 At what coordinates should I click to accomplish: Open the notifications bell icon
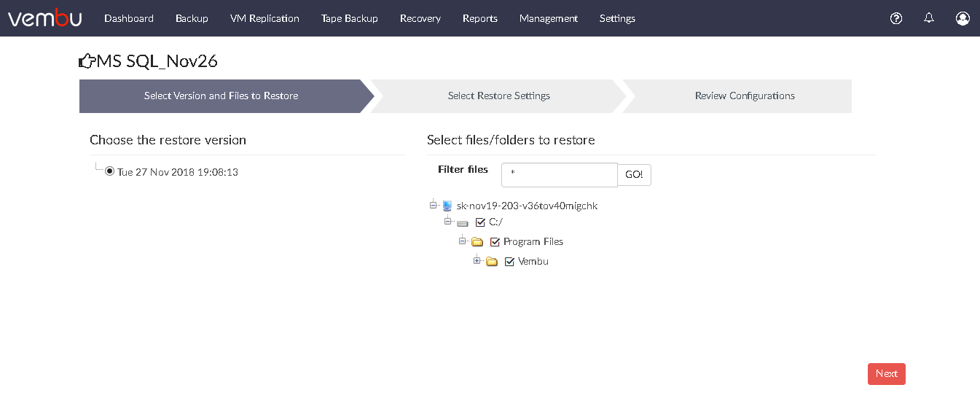click(929, 18)
